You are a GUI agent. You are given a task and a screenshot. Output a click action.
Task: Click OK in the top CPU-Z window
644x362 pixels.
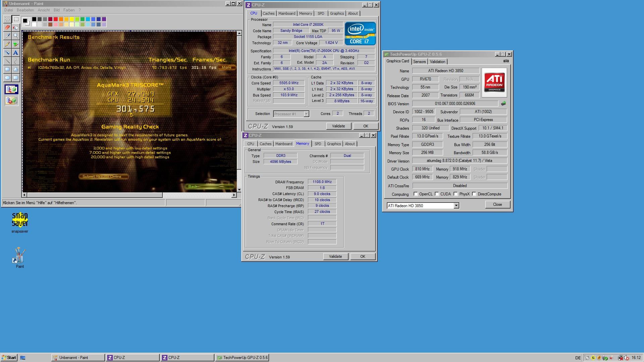click(366, 126)
